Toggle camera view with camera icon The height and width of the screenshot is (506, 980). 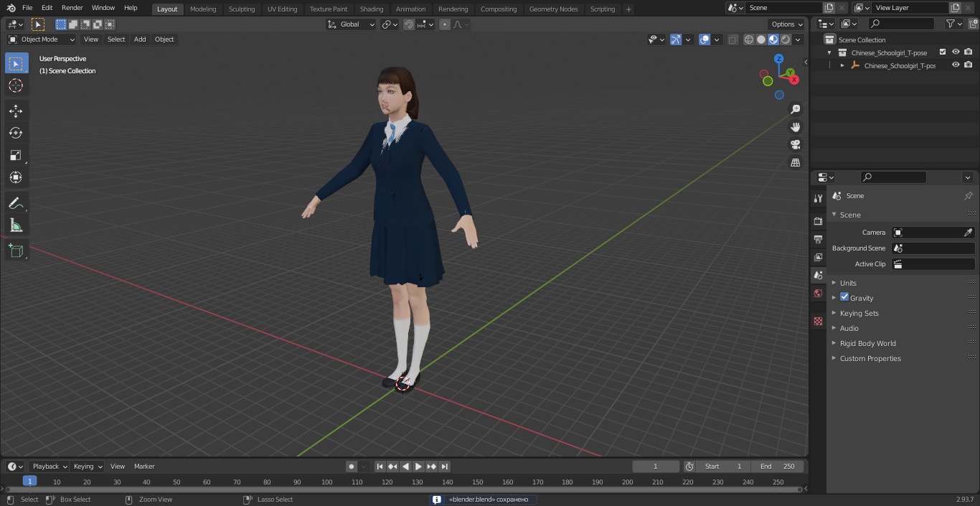pos(796,145)
